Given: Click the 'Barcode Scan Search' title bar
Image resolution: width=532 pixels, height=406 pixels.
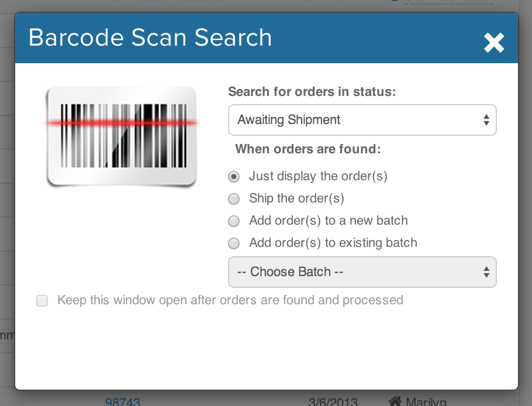Looking at the screenshot, I should (234, 38).
